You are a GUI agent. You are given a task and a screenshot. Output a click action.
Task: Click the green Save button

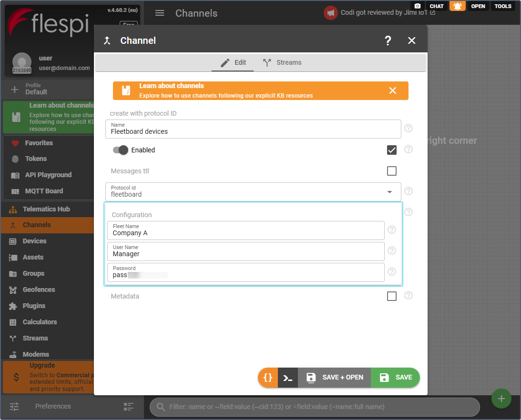pyautogui.click(x=396, y=378)
